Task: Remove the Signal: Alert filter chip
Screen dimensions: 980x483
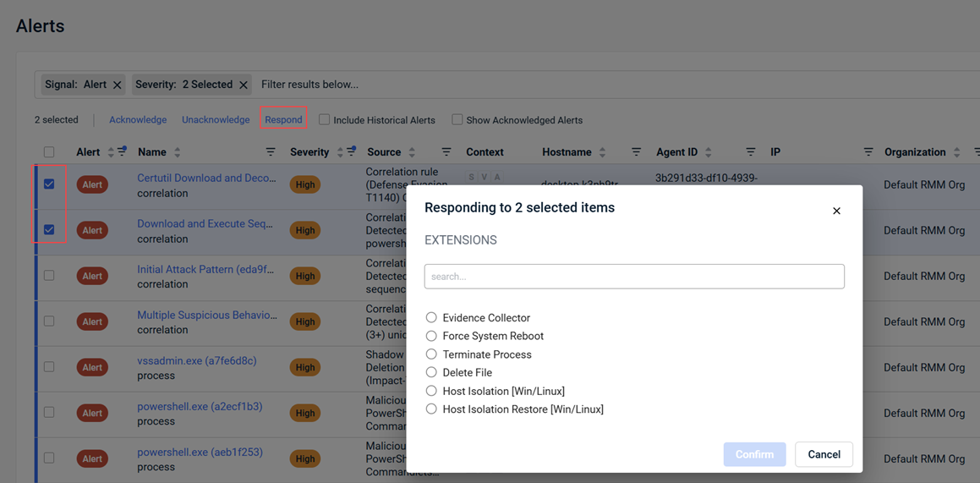Action: [118, 85]
